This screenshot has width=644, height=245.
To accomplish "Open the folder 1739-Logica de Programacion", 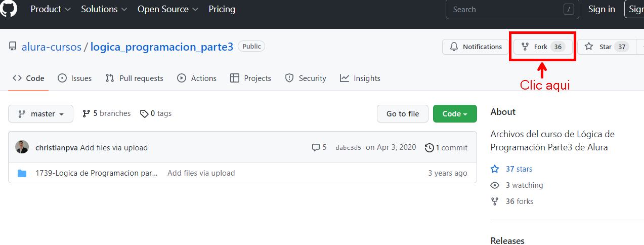I will point(96,173).
